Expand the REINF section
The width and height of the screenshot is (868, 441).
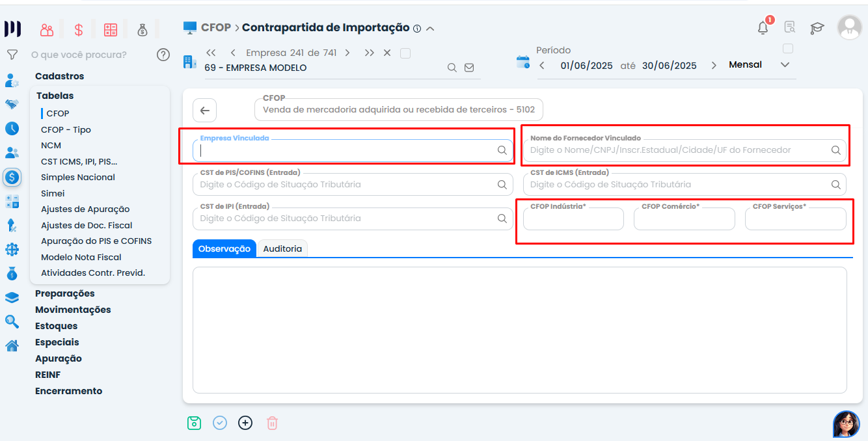[x=47, y=375]
